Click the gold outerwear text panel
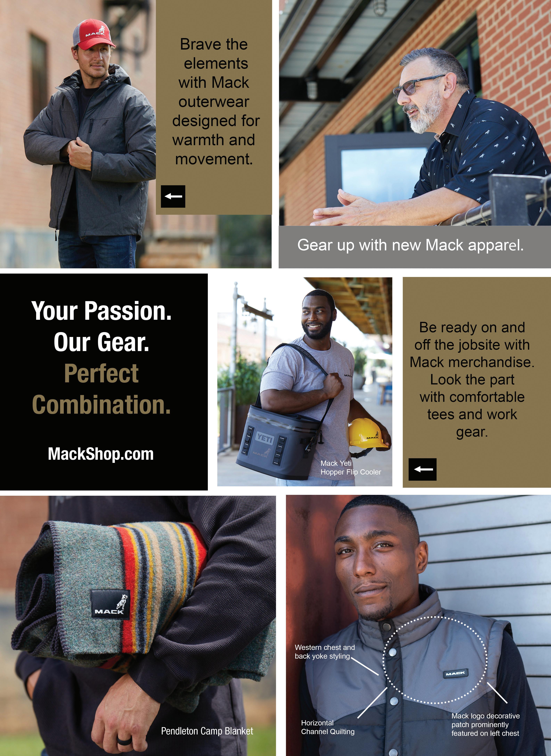This screenshot has height=756, width=551. 214,107
